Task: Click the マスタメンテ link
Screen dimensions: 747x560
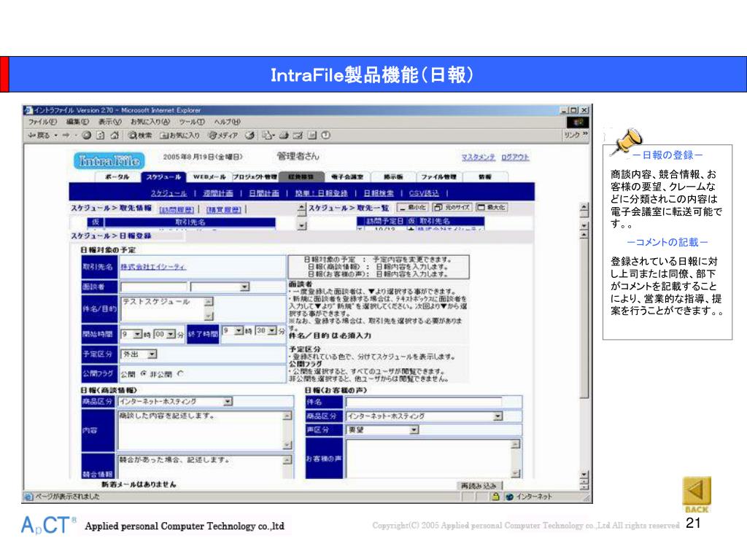Action: [479, 157]
